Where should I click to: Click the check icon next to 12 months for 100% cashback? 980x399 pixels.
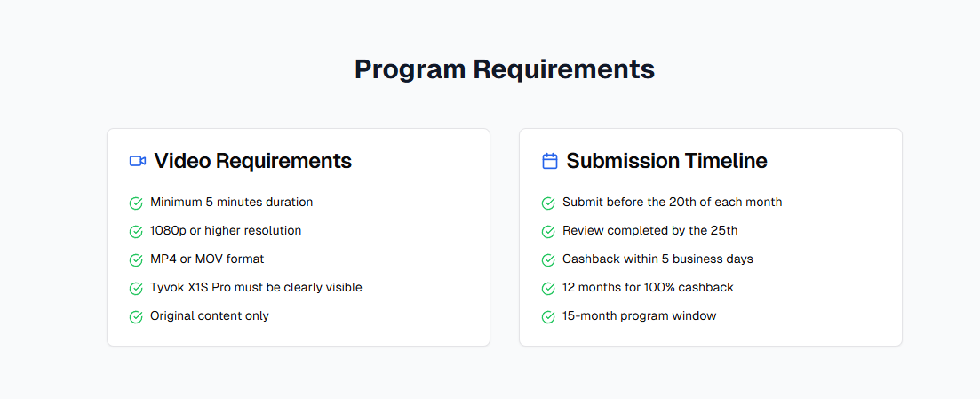548,288
